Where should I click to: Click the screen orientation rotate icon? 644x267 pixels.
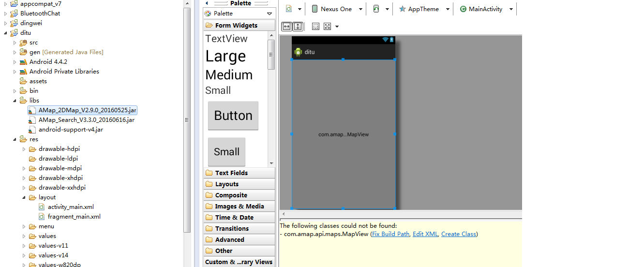point(376,9)
